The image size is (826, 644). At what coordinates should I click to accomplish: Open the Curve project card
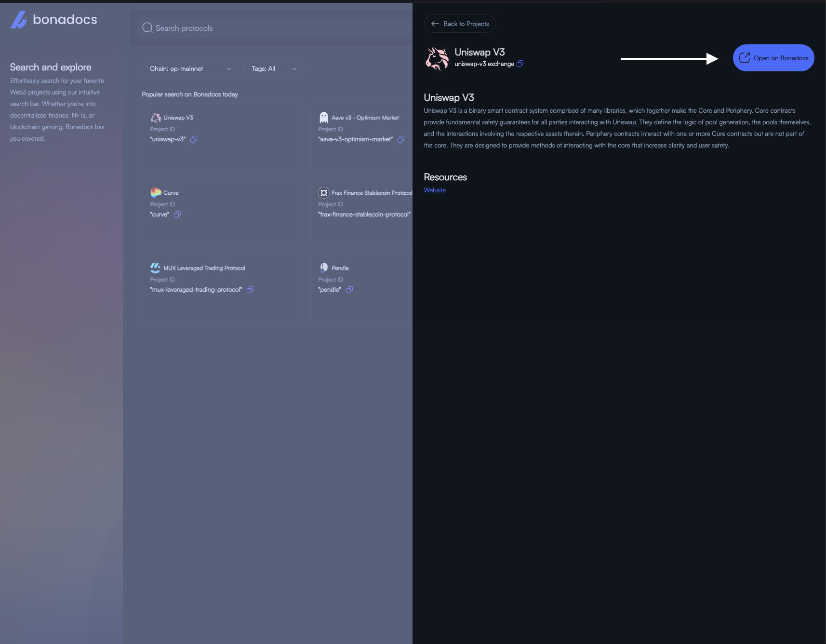coord(222,213)
